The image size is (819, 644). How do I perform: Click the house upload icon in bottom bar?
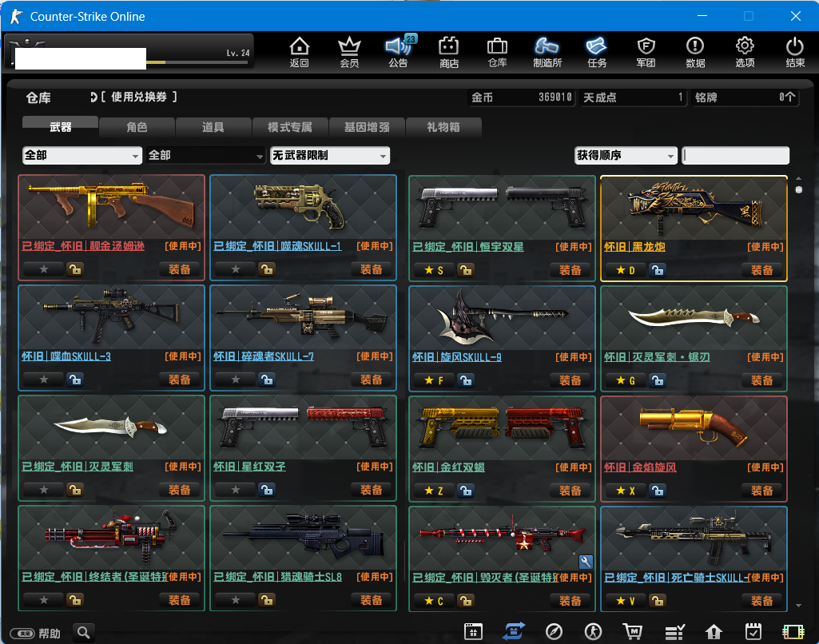714,632
